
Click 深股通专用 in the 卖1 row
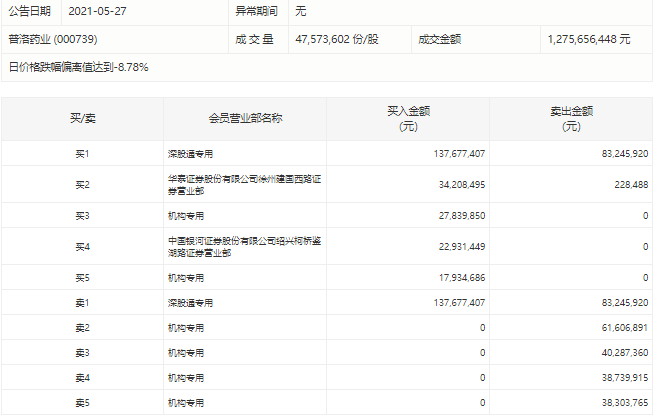coord(190,302)
